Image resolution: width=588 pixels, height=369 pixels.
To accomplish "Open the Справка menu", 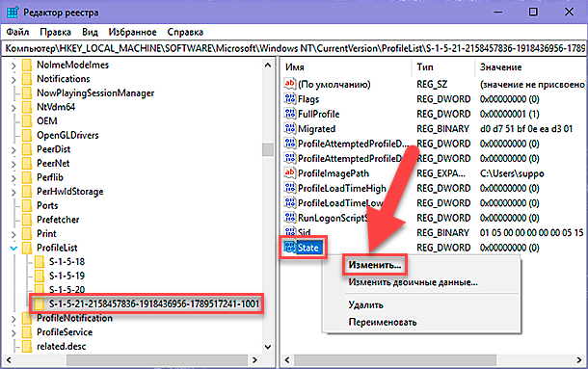I will pyautogui.click(x=185, y=32).
